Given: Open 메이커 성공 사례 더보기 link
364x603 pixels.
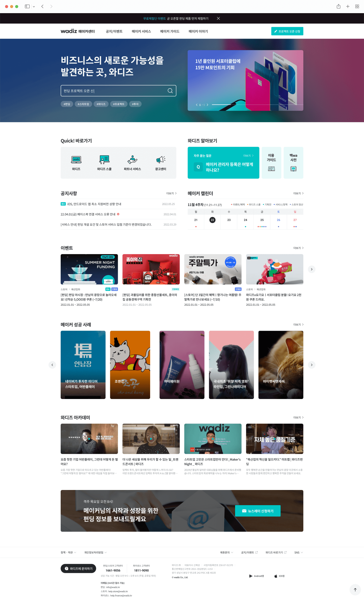Looking at the screenshot, I should (x=298, y=325).
